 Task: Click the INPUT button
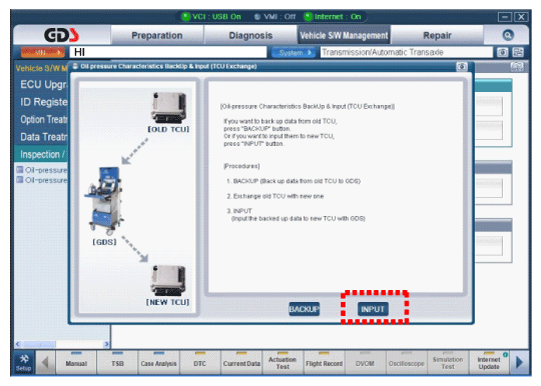click(x=373, y=309)
